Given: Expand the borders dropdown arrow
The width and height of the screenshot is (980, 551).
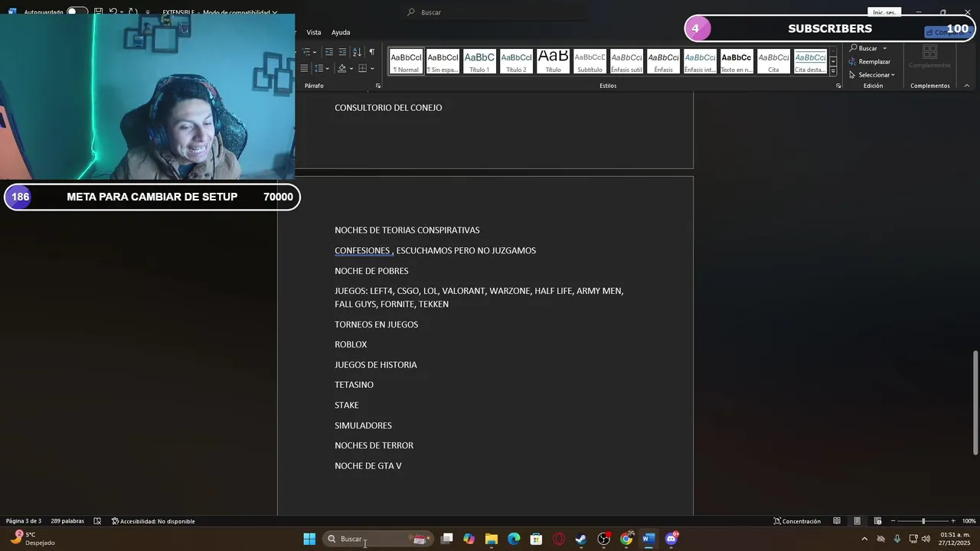Looking at the screenshot, I should click(x=372, y=69).
